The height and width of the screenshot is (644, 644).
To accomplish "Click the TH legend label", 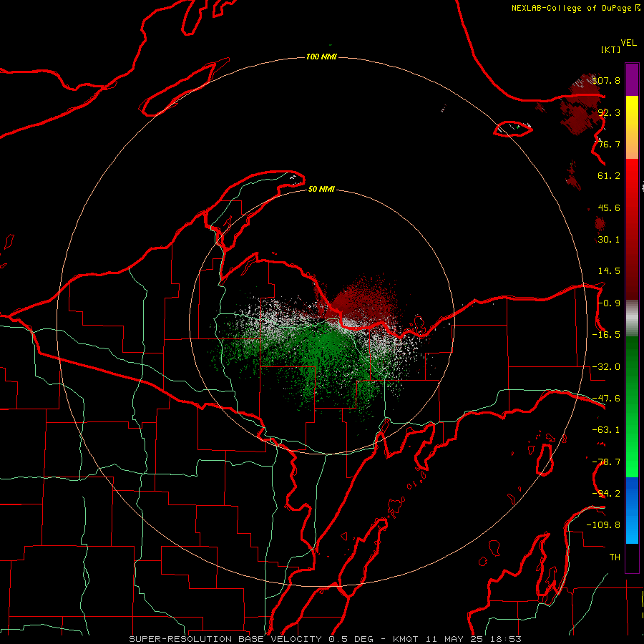I will pyautogui.click(x=615, y=557).
